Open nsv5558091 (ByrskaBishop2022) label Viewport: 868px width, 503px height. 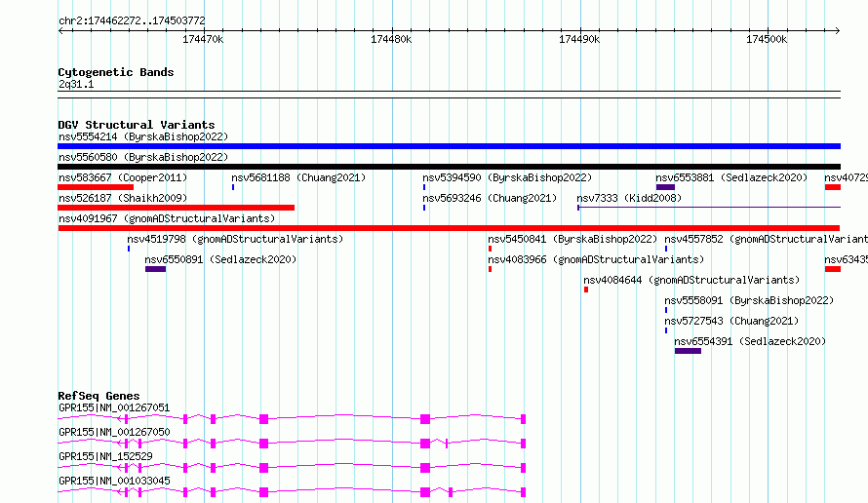point(749,300)
